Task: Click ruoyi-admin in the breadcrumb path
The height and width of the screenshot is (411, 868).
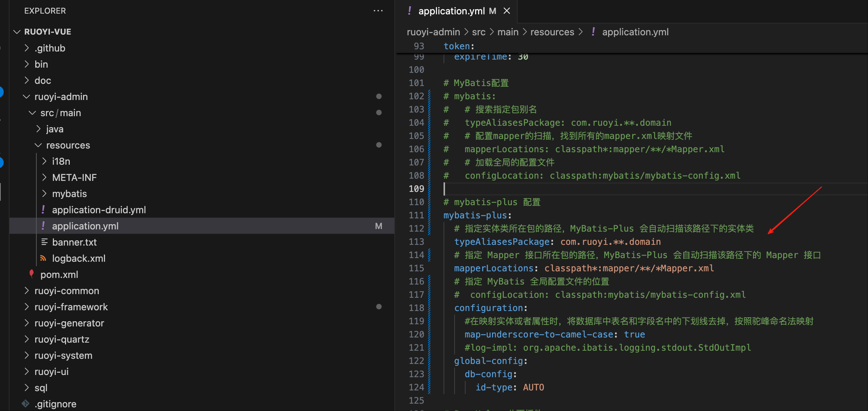Action: click(x=433, y=32)
